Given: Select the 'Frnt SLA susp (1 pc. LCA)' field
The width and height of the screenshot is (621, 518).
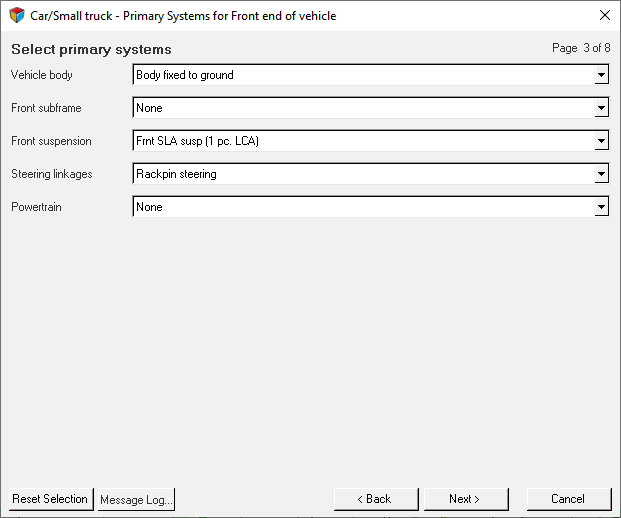Looking at the screenshot, I should point(362,141).
